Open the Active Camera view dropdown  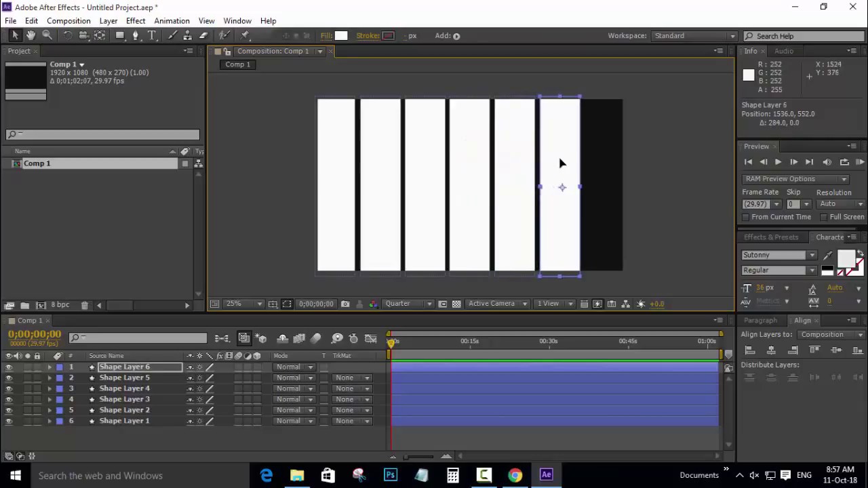[x=498, y=304]
